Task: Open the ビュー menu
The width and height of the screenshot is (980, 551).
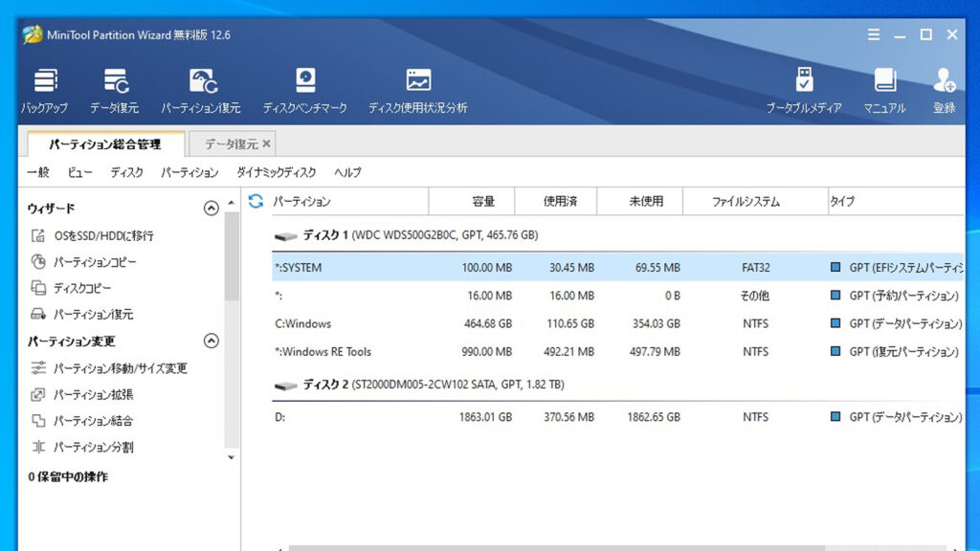Action: click(x=80, y=172)
